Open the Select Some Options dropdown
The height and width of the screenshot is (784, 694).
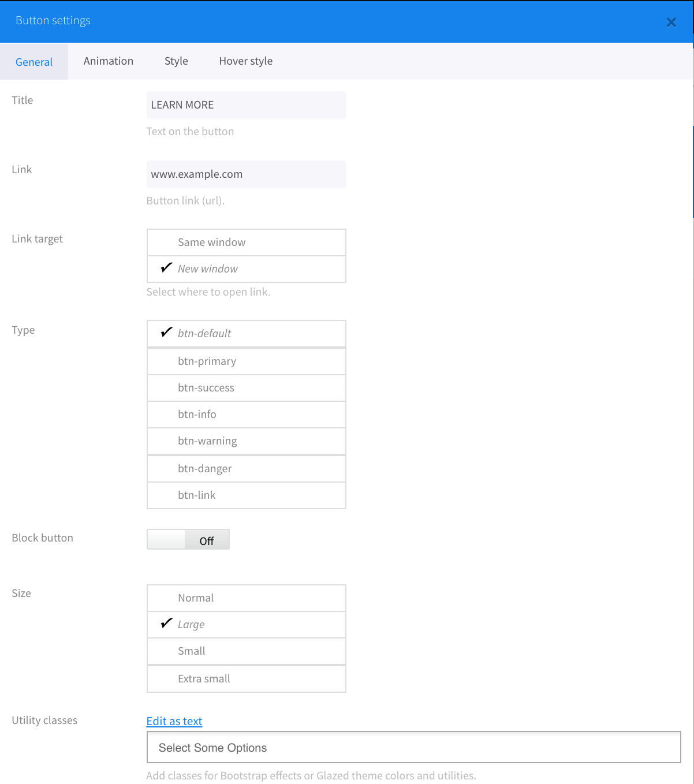coord(414,748)
